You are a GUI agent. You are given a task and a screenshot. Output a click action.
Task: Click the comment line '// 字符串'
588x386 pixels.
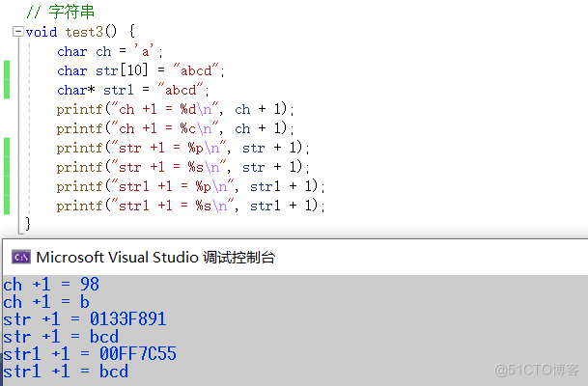click(61, 12)
